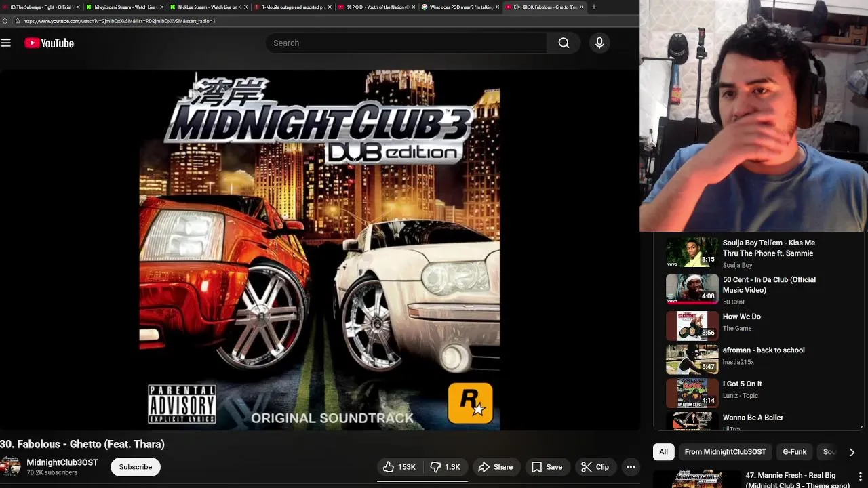Go to the YouTube home logo
The width and height of the screenshot is (868, 488).
[49, 43]
